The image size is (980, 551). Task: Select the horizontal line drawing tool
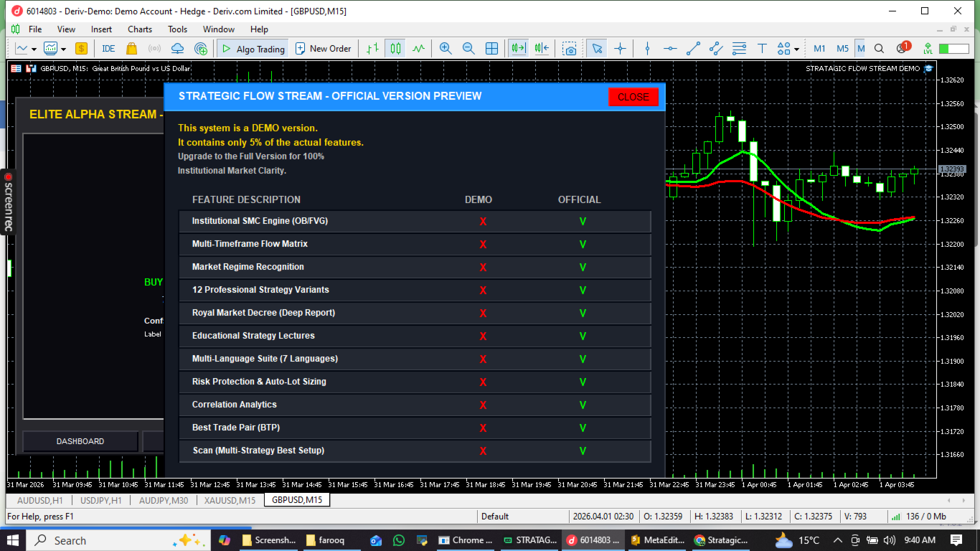click(x=670, y=49)
